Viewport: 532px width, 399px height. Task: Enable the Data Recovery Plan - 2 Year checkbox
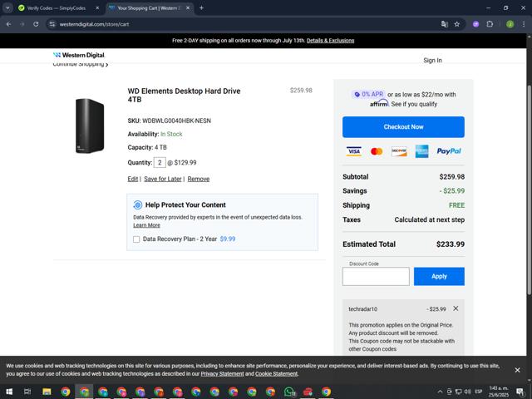(x=136, y=239)
